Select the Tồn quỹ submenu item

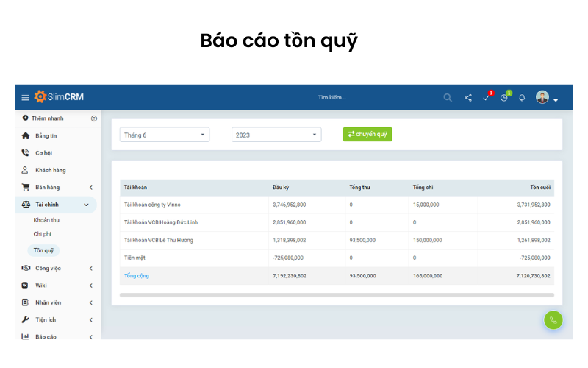coord(43,250)
